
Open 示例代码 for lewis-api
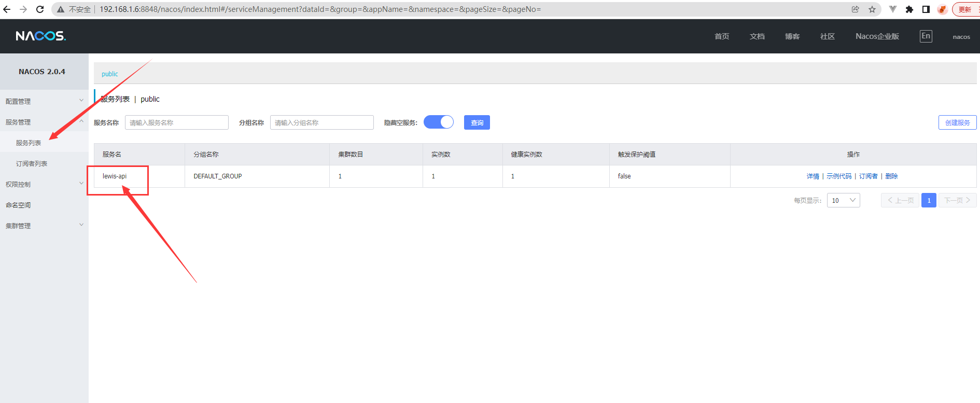pos(839,176)
